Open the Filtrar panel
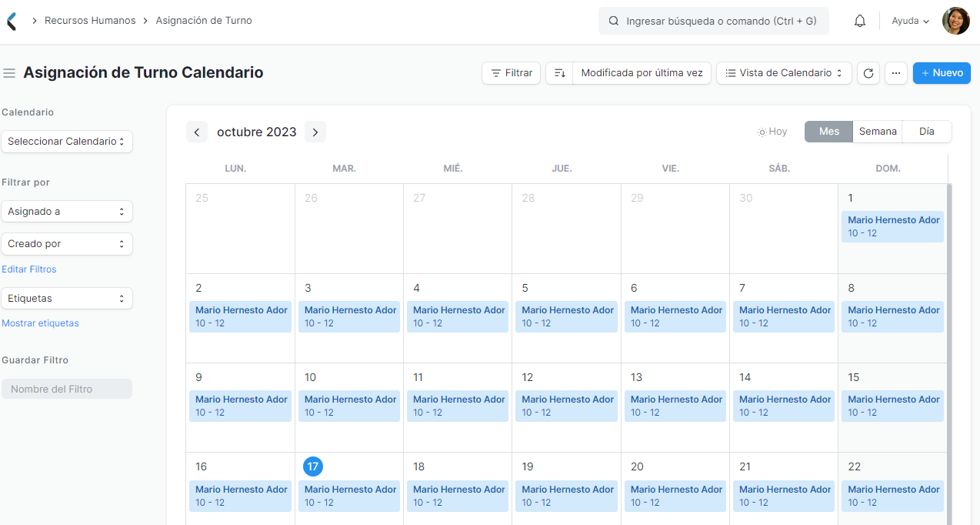This screenshot has height=525, width=980. coord(511,72)
